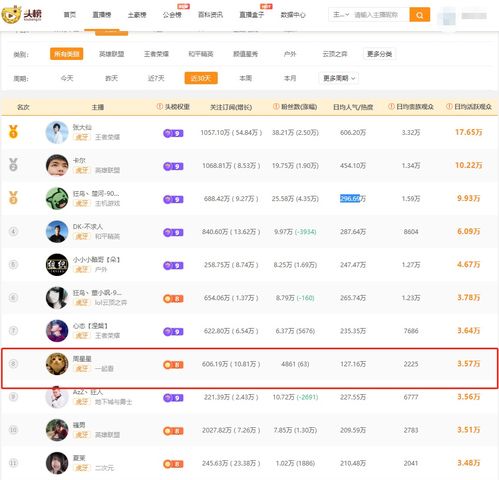Click the orange level 8 badge in the 654.06万 row

click(173, 299)
